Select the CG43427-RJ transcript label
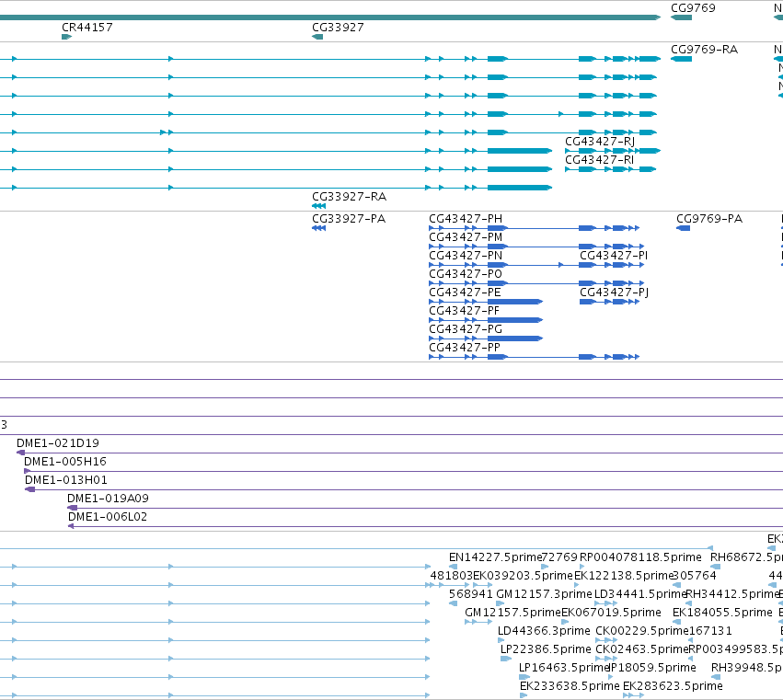 pyautogui.click(x=600, y=142)
